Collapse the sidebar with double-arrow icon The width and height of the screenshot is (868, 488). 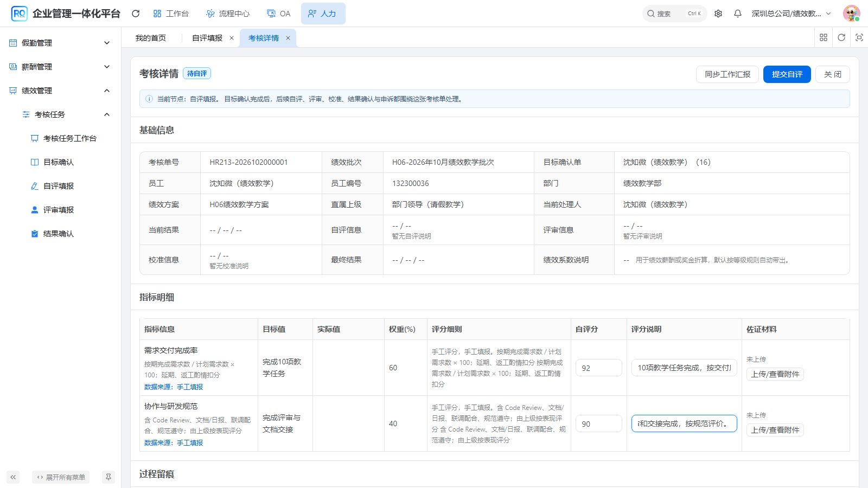point(13,477)
